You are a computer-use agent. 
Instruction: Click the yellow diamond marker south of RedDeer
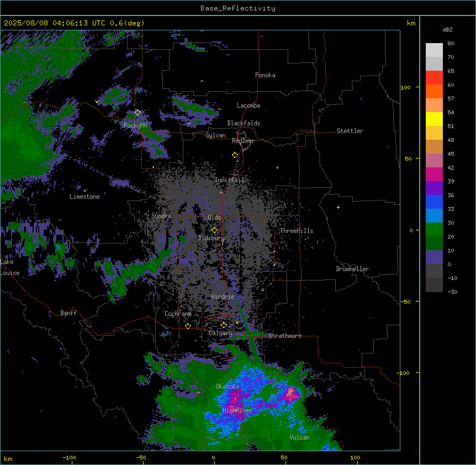point(235,155)
